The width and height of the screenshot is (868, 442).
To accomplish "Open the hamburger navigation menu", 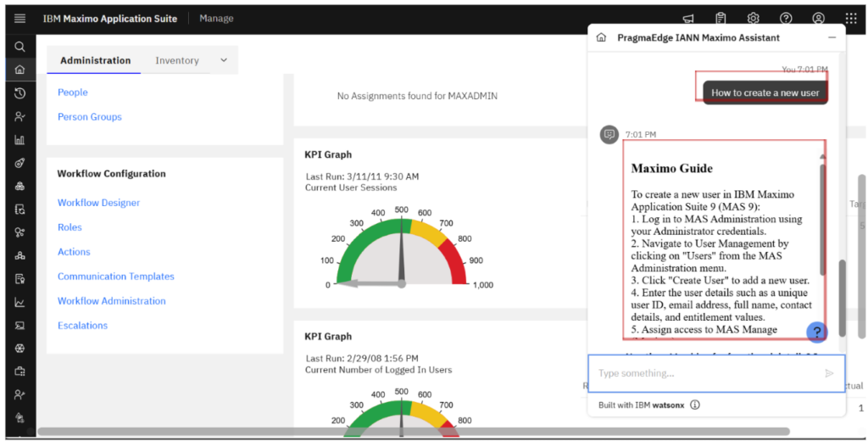I will pyautogui.click(x=20, y=19).
